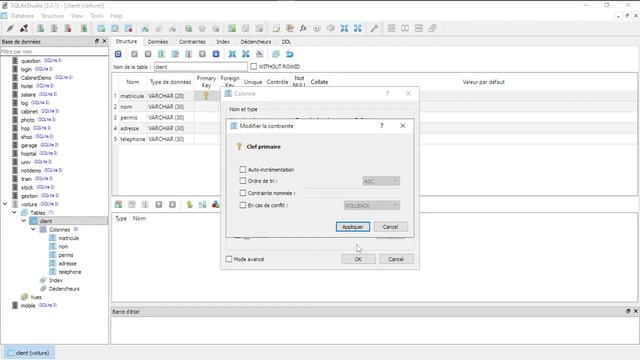Enable the Ordre de tri checkbox
The height and width of the screenshot is (360, 640).
coord(243,180)
